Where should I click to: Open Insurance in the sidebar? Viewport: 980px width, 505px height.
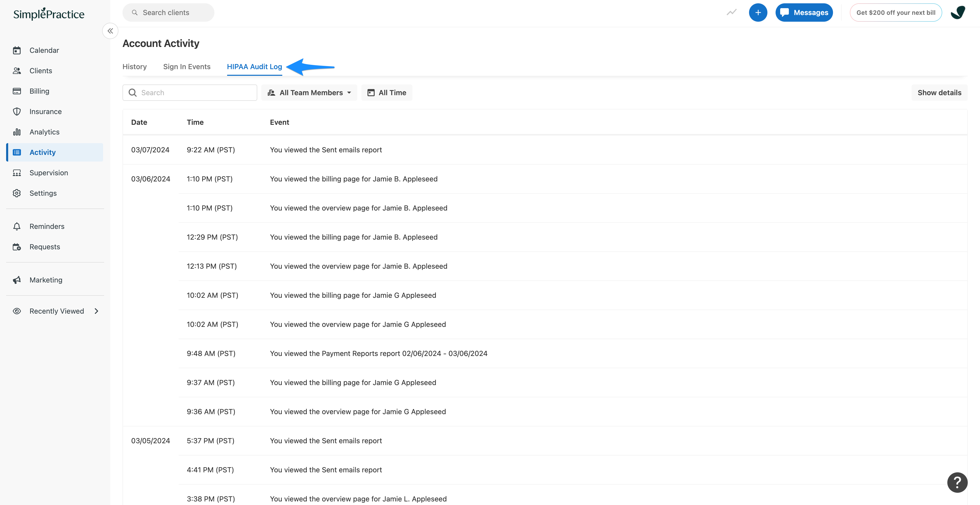pyautogui.click(x=55, y=112)
